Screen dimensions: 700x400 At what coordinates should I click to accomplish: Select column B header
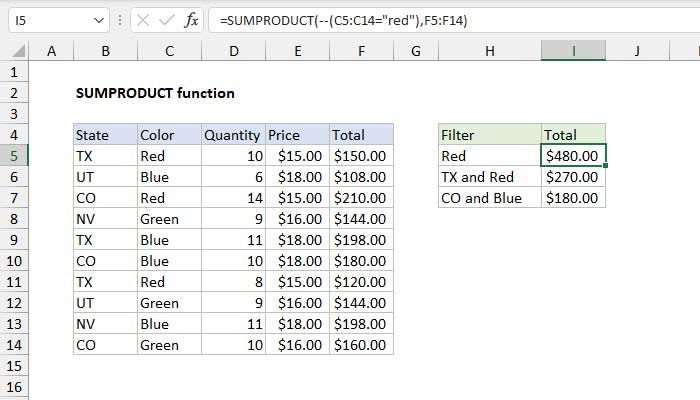pos(105,51)
